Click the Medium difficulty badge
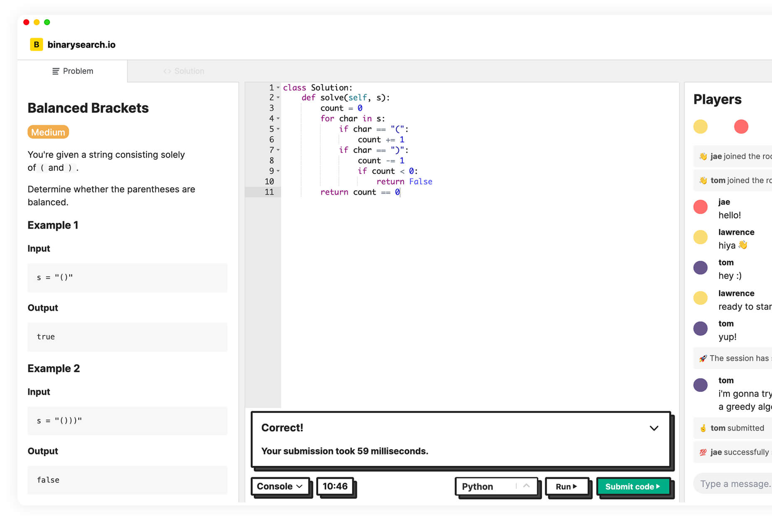This screenshot has height=532, width=772. [48, 132]
